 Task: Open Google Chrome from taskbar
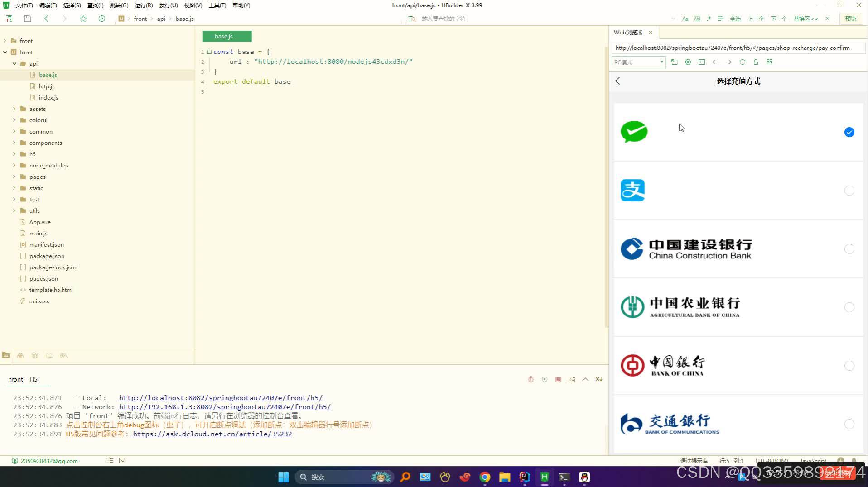(x=485, y=477)
